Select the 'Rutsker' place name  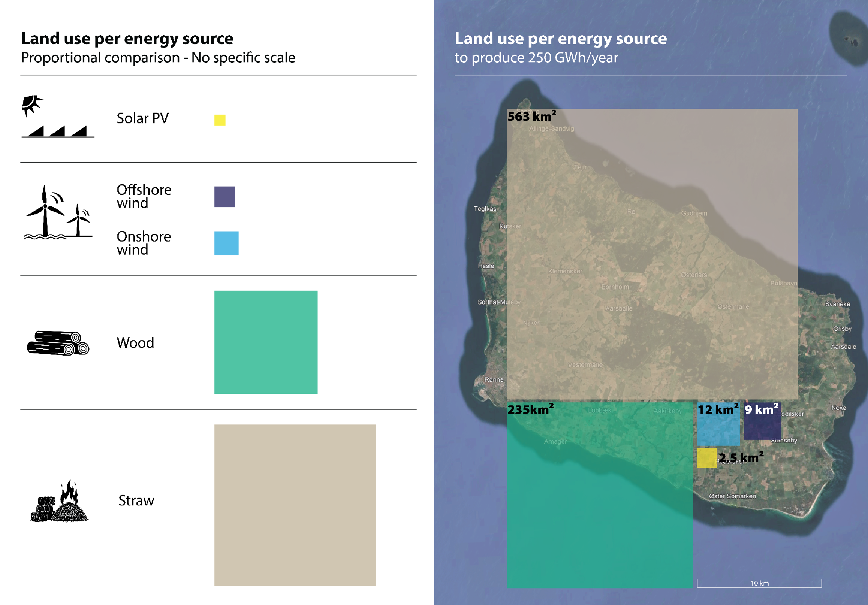[510, 226]
